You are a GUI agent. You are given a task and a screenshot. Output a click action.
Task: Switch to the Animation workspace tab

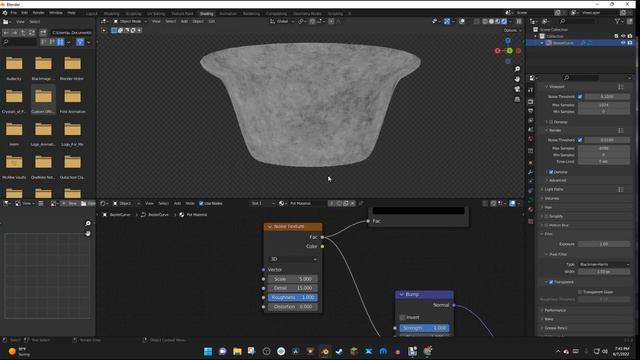click(228, 13)
